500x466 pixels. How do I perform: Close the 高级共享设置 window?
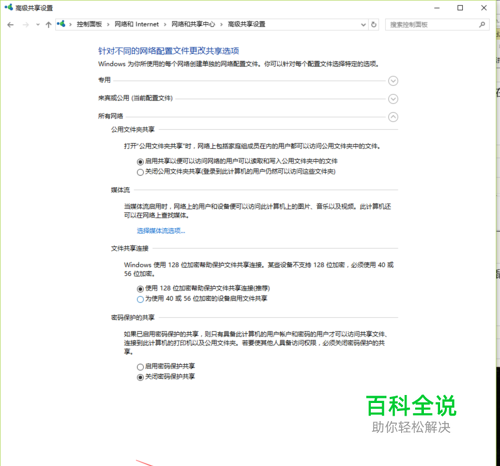484,8
